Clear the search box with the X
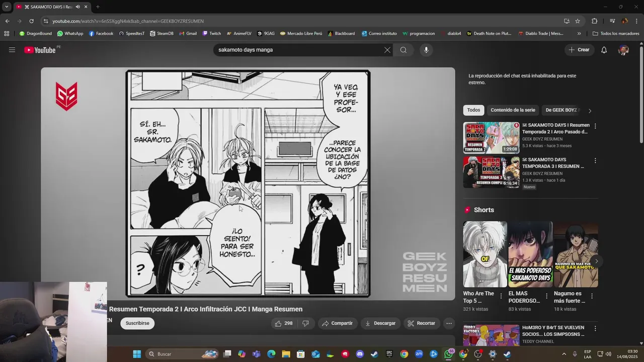This screenshot has height=362, width=644. [x=387, y=50]
